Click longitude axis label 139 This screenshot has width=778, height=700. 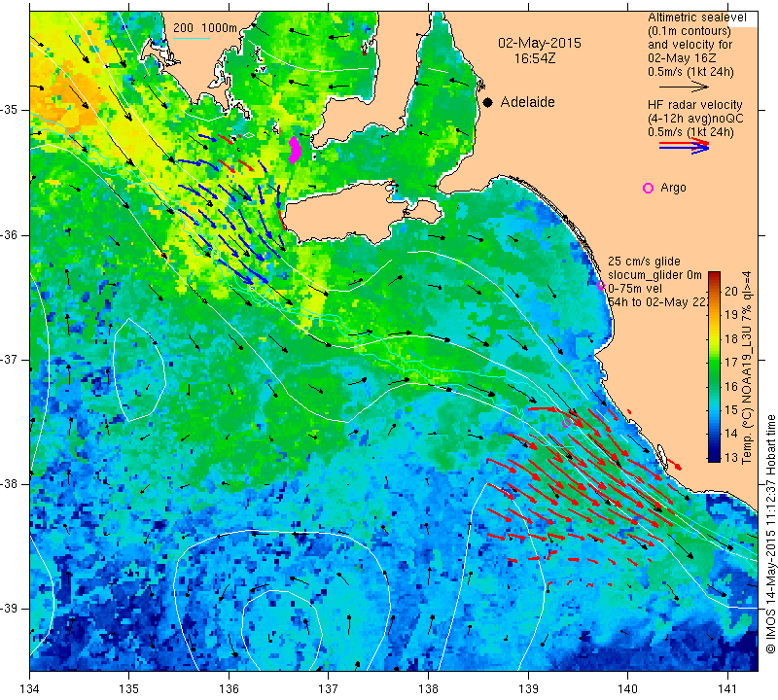[x=528, y=688]
